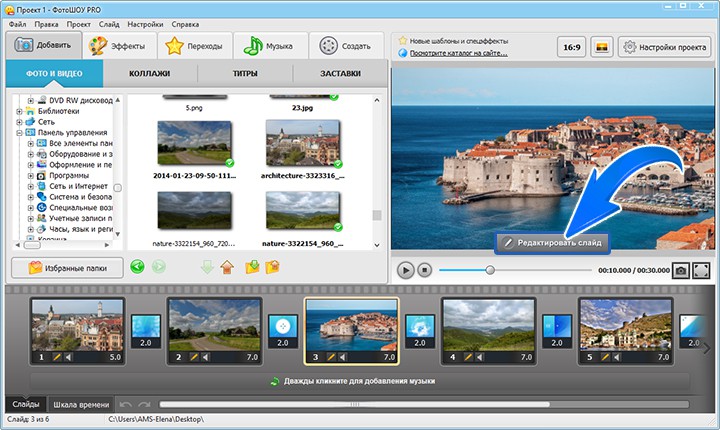Click the horizontal timeline scrollbar
The width and height of the screenshot is (720, 430).
[x=354, y=404]
